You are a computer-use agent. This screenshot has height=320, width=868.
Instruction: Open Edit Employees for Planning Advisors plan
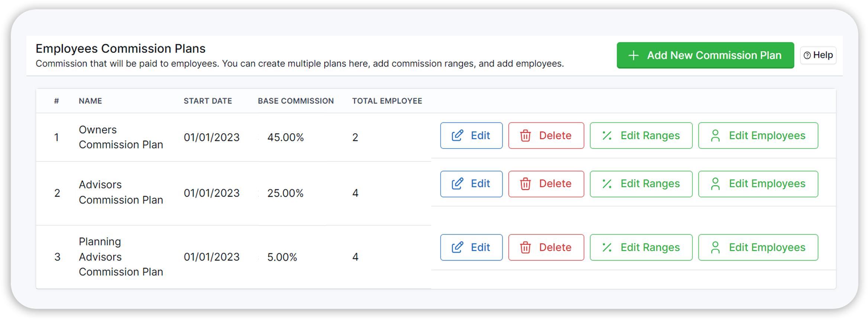(x=758, y=247)
